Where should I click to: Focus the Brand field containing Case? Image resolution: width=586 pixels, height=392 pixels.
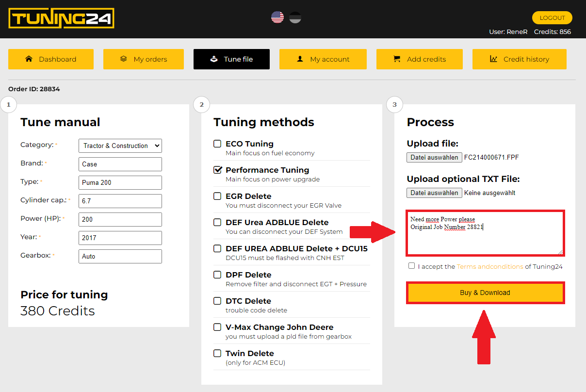pyautogui.click(x=120, y=164)
